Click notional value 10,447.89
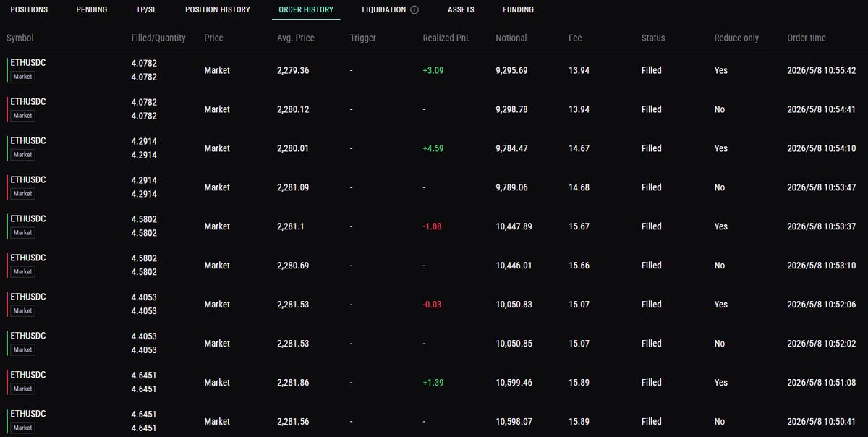Viewport: 868px width, 437px height. point(514,226)
